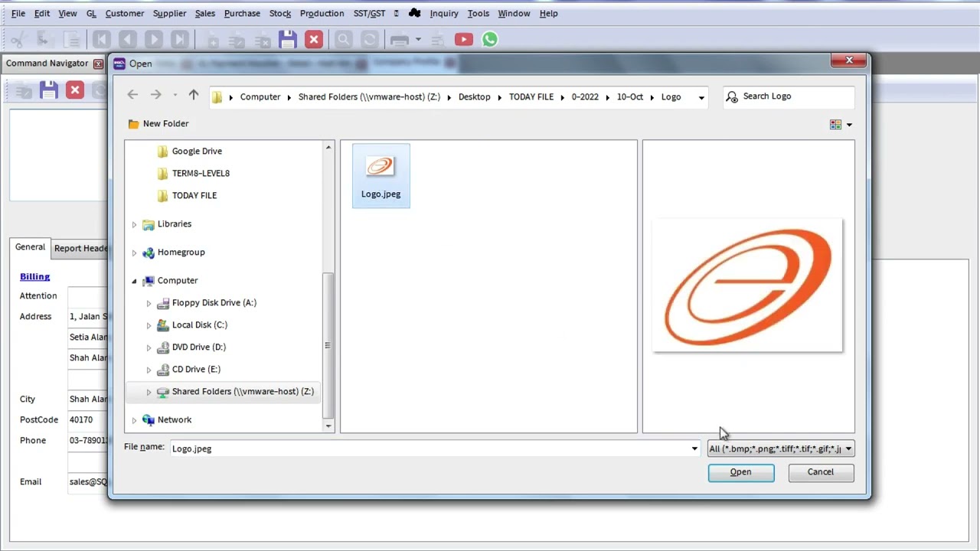The image size is (980, 551).
Task: Expand the Shared Folders (Z:) node
Action: pos(149,392)
